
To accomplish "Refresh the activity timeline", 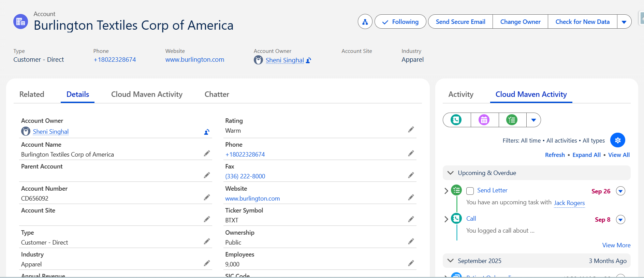I will pos(555,155).
